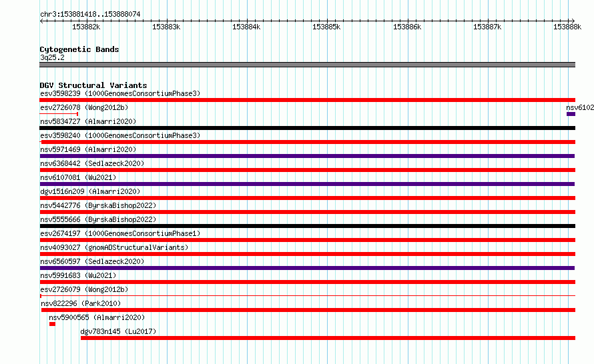The width and height of the screenshot is (594, 364).
Task: Click the small red nsv5900565 feature block
Action: click(52, 324)
